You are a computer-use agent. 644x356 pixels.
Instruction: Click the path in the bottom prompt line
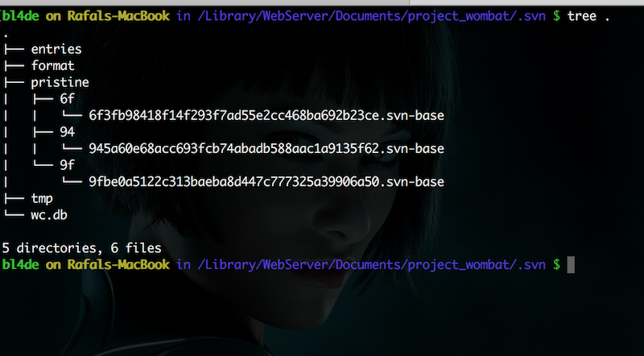coord(372,264)
